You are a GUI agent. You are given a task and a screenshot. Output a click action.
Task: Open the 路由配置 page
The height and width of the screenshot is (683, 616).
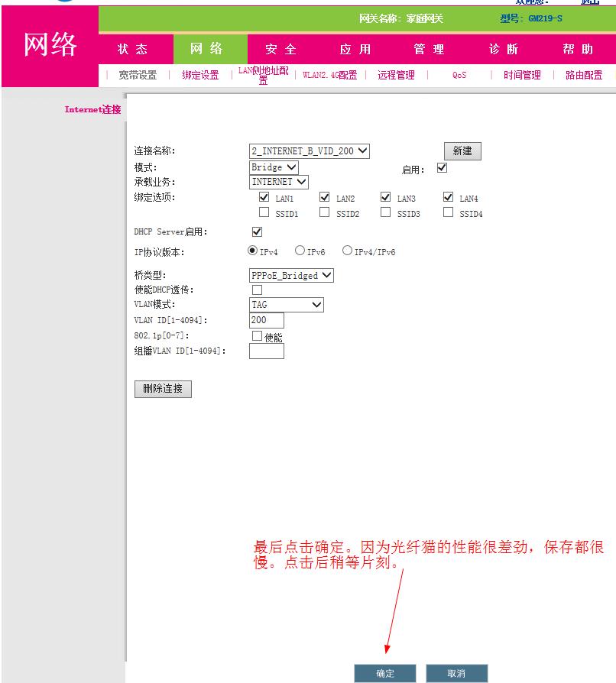pyautogui.click(x=584, y=75)
